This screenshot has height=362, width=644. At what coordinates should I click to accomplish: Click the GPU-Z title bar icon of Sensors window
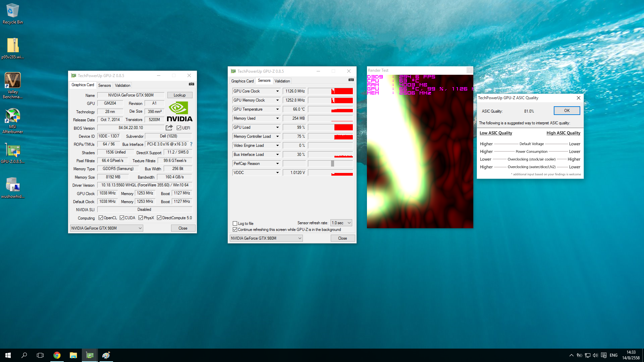233,71
